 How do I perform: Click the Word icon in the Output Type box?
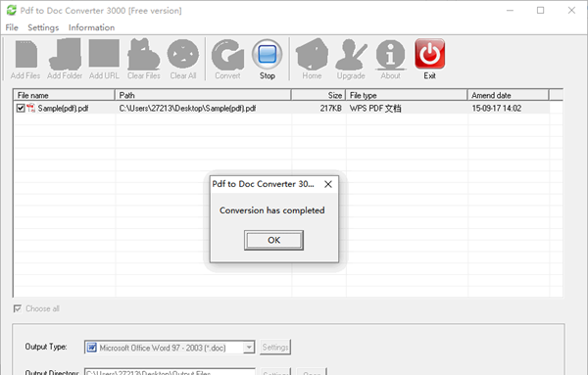[x=92, y=348]
